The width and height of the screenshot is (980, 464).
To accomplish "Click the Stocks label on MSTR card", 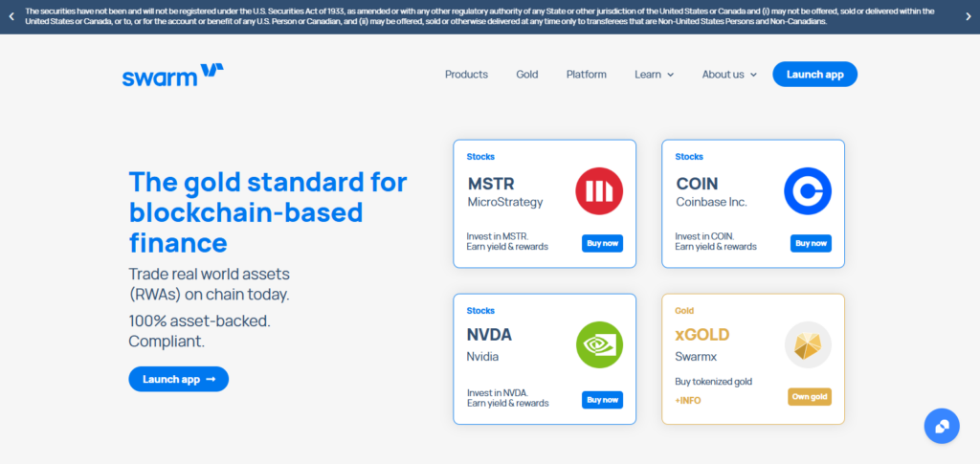I will (480, 157).
